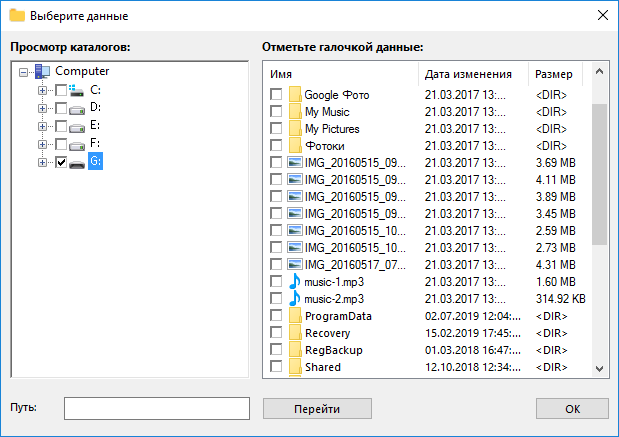619x437 pixels.
Task: Confirm selection with the OK button
Action: (572, 409)
